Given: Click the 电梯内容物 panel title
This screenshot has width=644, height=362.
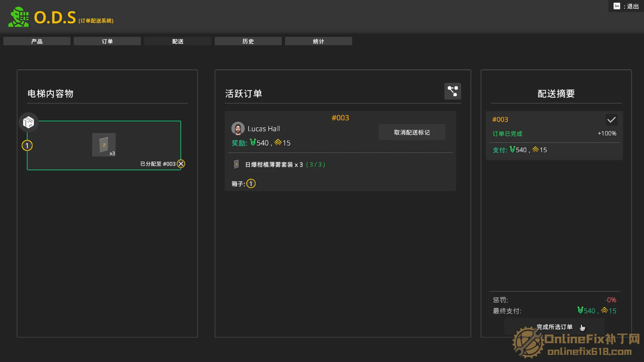Looking at the screenshot, I should [50, 94].
